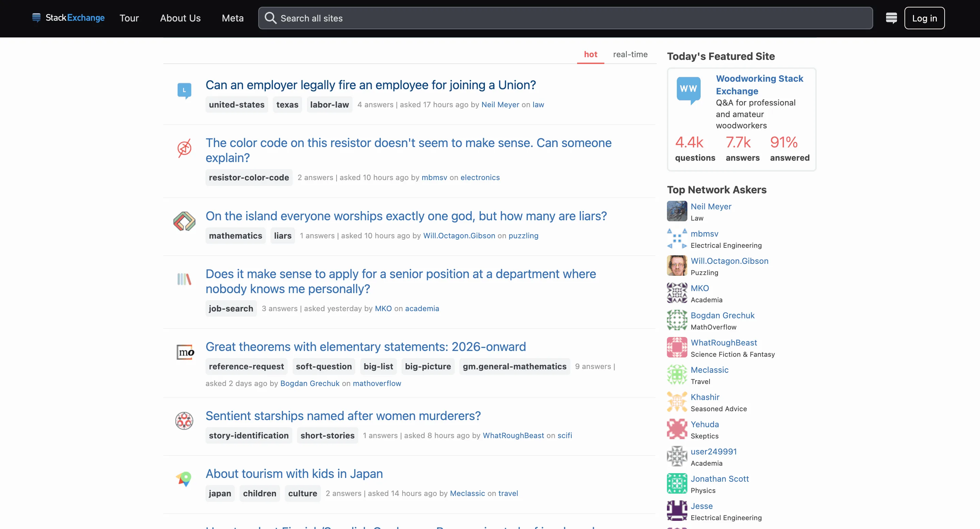Click the Stack Exchange logo icon

(x=36, y=17)
